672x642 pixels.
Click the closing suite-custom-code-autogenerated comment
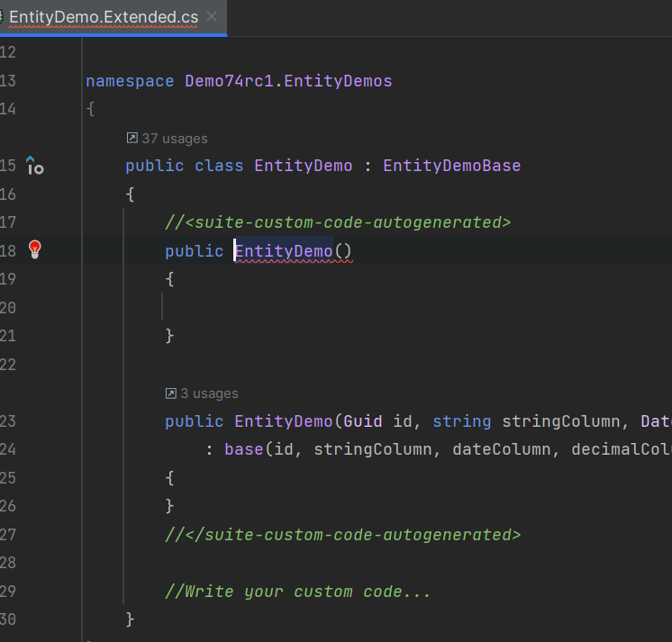[342, 535]
